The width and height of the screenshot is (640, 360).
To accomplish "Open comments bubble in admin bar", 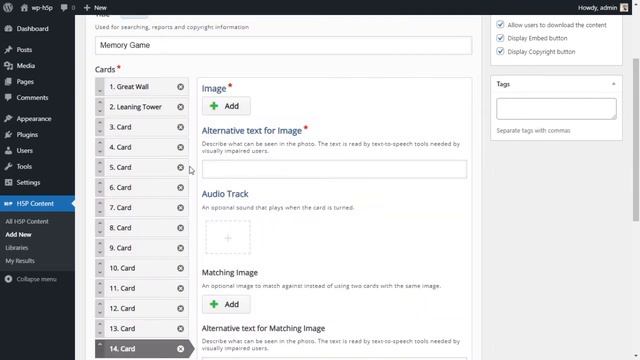I will tap(68, 7).
